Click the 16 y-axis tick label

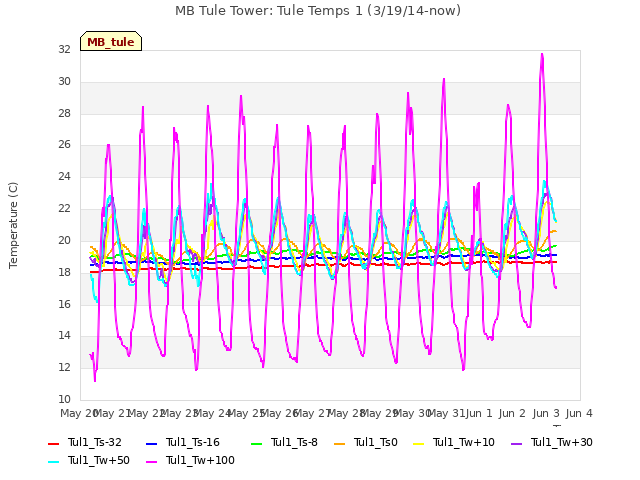64,304
